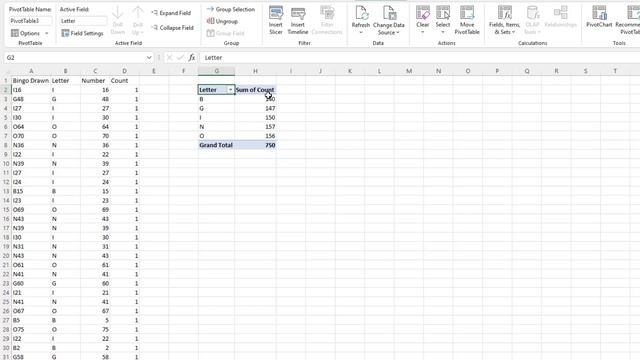Click cell A13 containing B15
The height and width of the screenshot is (360, 640).
(31, 191)
